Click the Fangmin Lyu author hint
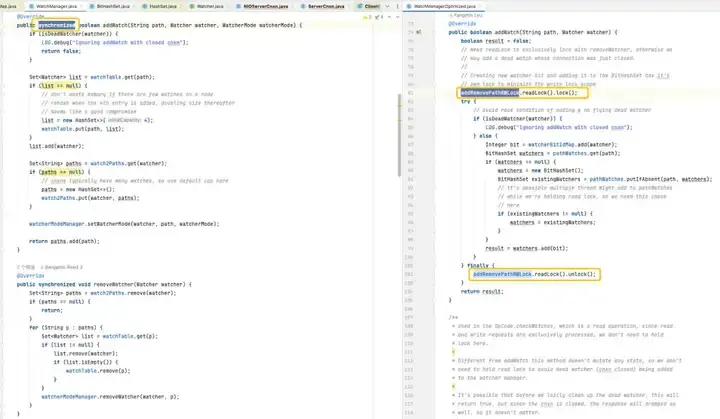 click(x=465, y=15)
